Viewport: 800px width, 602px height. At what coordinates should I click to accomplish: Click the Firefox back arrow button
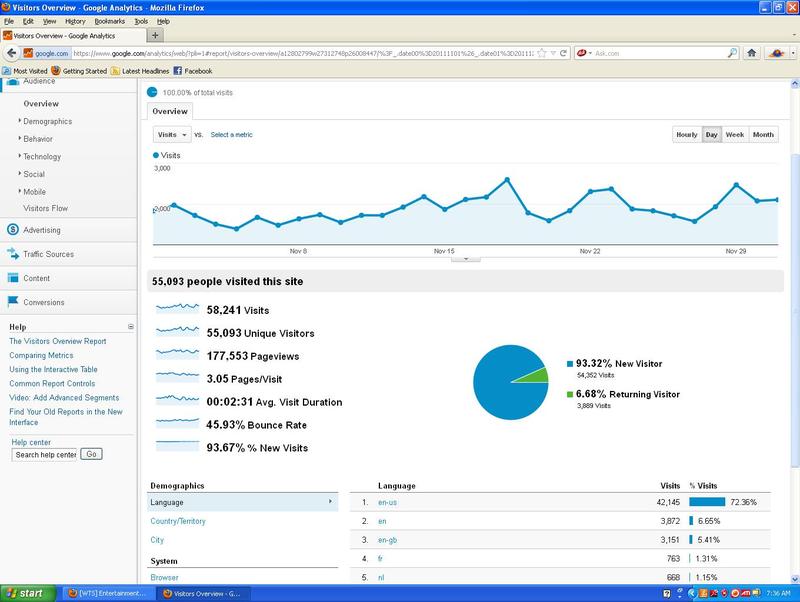click(x=11, y=53)
